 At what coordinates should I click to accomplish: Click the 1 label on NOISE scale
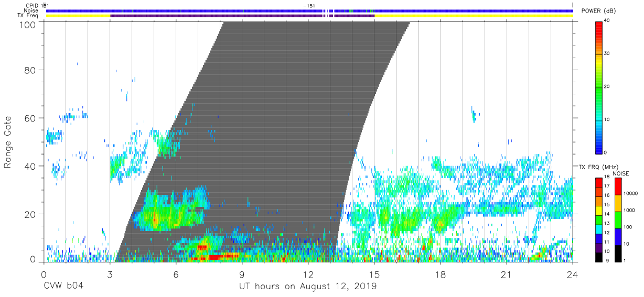click(625, 260)
